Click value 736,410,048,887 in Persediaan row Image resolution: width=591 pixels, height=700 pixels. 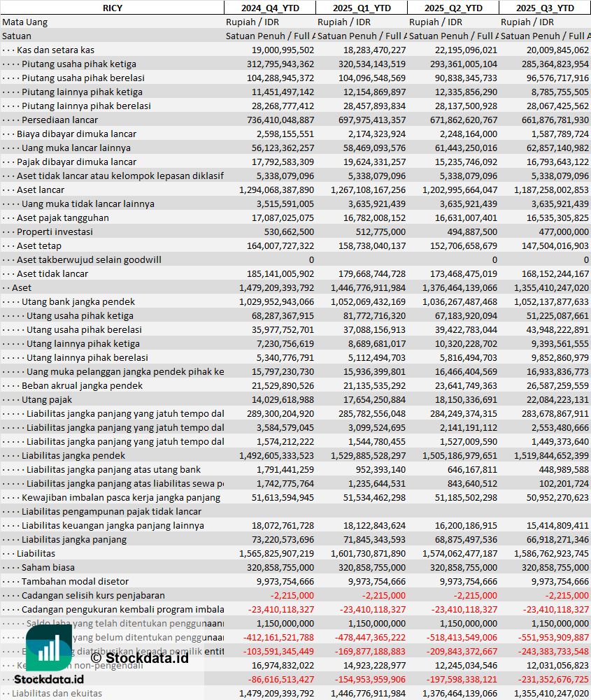[280, 120]
